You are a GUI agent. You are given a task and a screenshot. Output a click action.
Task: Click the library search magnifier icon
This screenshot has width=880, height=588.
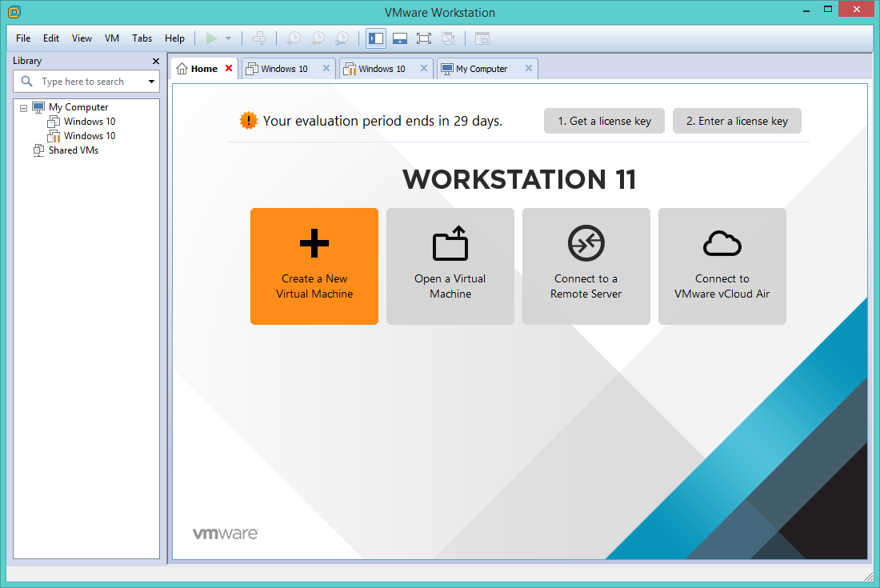(26, 82)
